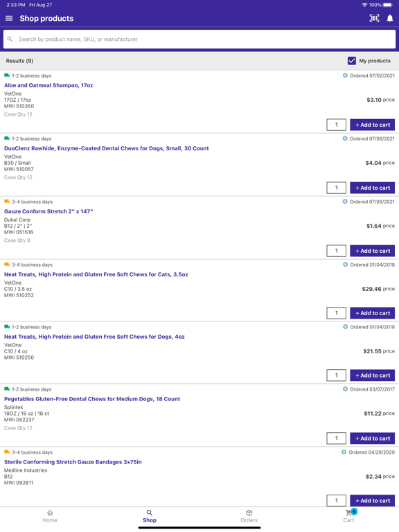Open the hamburger navigation menu
The height and width of the screenshot is (532, 399).
point(9,18)
